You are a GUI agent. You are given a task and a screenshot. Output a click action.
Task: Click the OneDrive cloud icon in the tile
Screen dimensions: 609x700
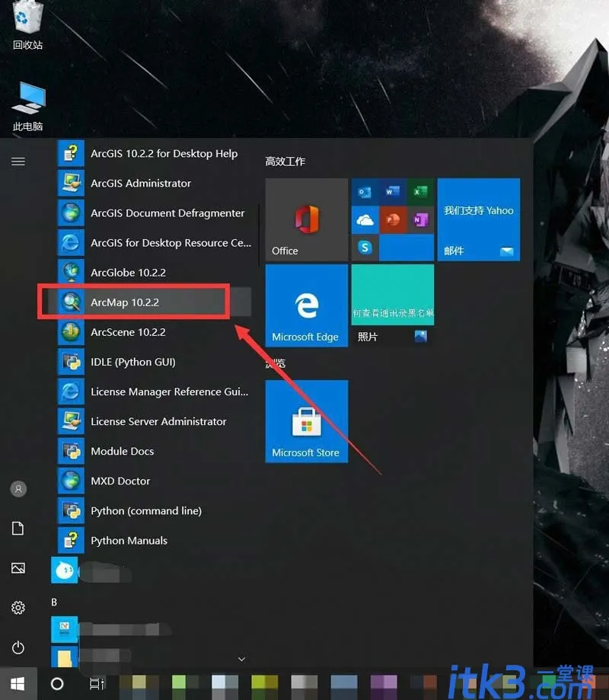coord(365,219)
